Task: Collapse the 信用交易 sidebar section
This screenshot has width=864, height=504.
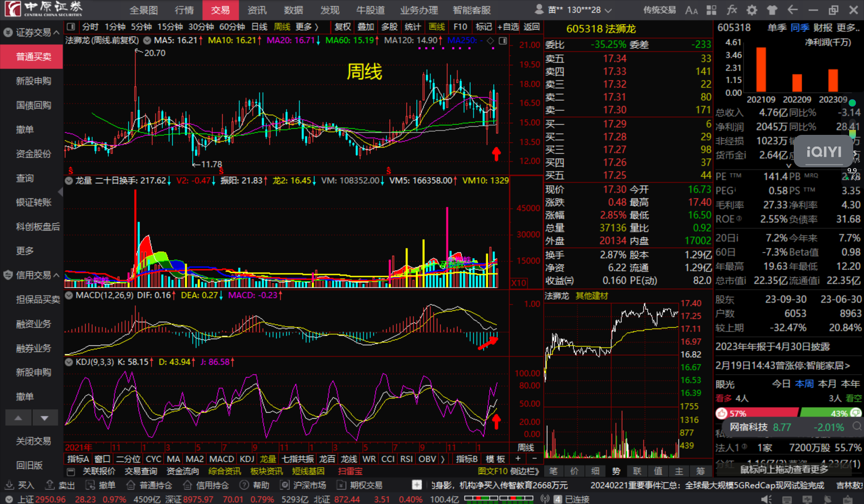Action: [x=56, y=275]
